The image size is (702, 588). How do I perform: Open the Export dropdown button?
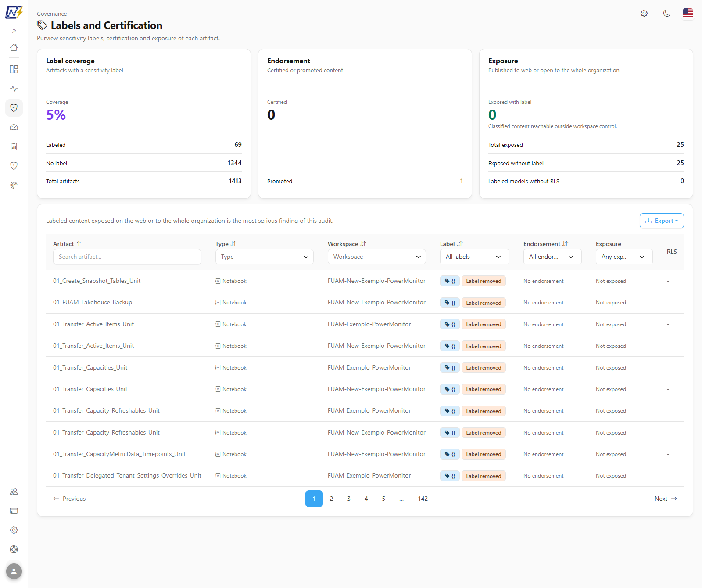(x=662, y=221)
